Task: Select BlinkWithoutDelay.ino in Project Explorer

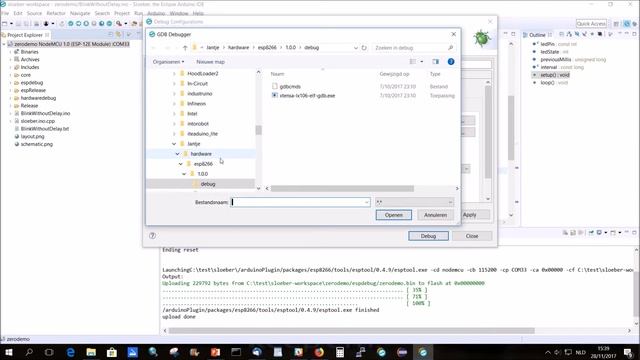Action: tap(45, 113)
